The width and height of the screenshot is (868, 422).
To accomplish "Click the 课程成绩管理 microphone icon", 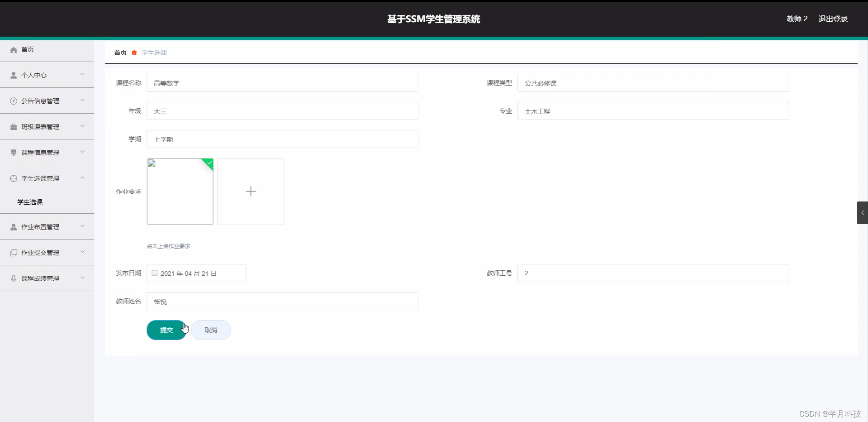I will [13, 278].
